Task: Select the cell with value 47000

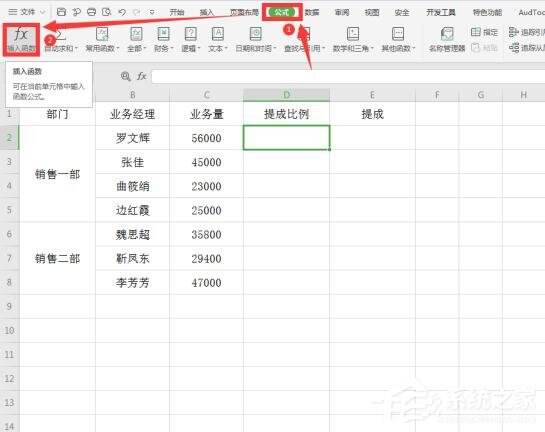Action: (x=206, y=282)
